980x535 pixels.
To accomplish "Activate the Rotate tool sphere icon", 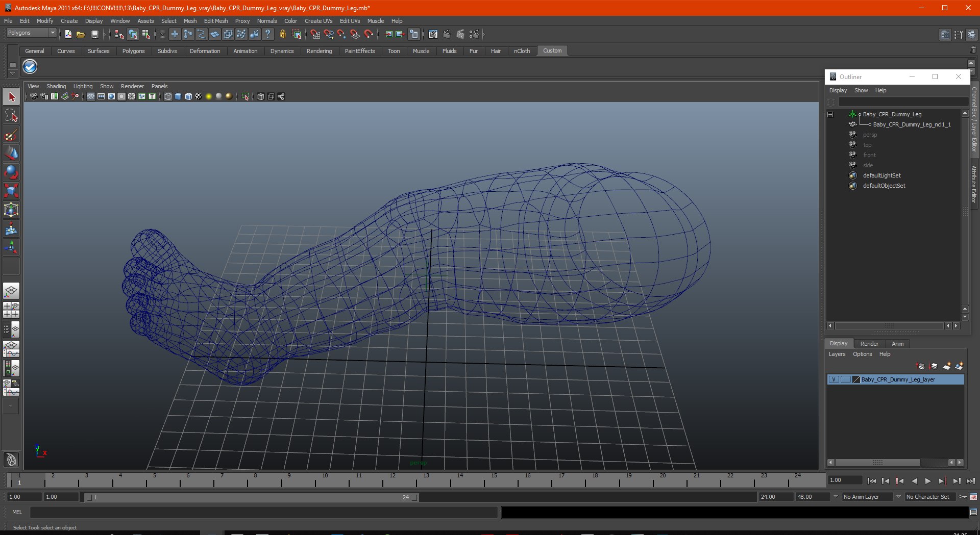I will [11, 172].
